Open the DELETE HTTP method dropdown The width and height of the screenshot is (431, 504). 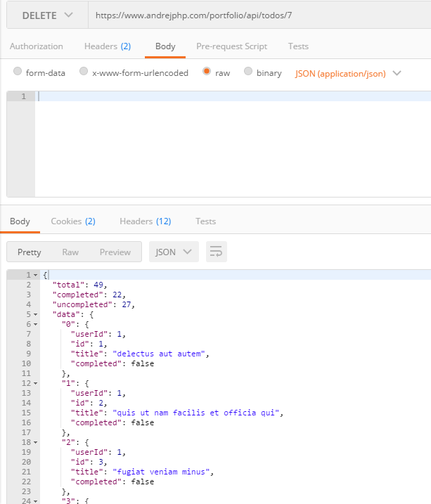point(48,15)
